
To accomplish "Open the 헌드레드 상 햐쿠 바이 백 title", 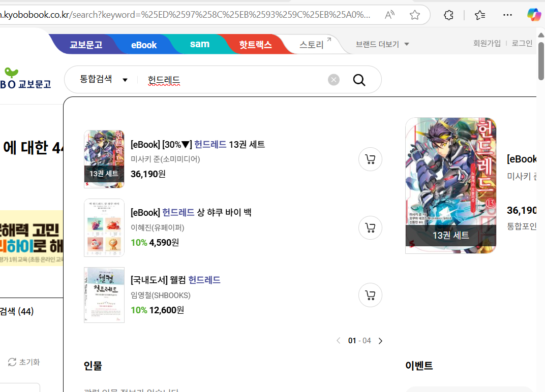I will coord(191,212).
